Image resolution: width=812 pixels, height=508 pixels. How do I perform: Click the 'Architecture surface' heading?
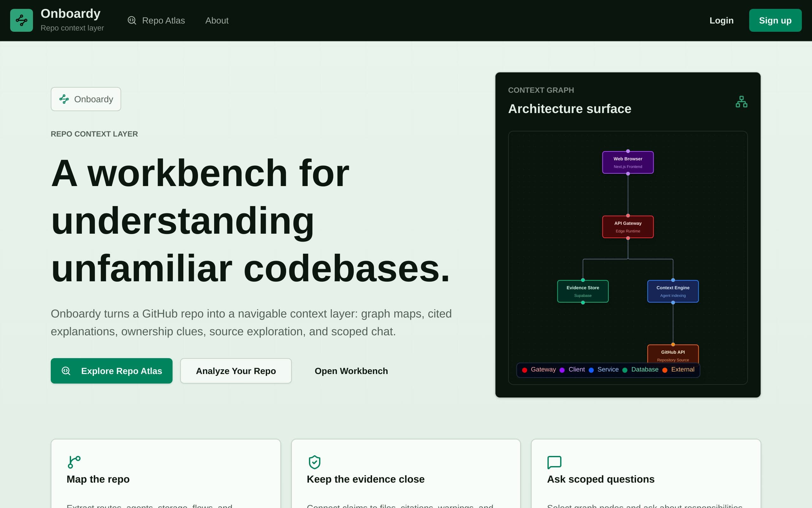click(569, 109)
